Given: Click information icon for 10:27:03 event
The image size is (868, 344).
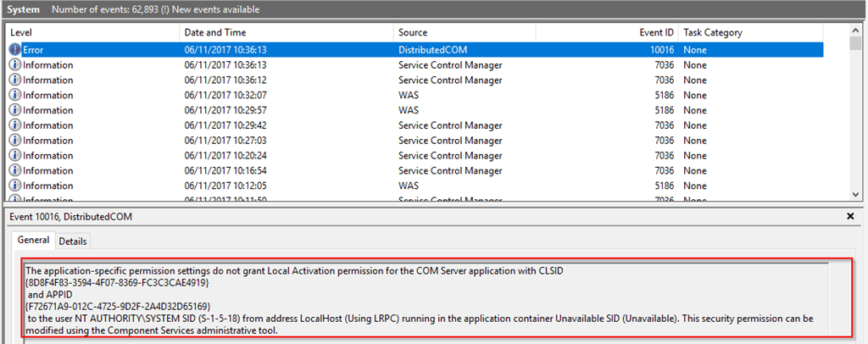Looking at the screenshot, I should tap(15, 141).
